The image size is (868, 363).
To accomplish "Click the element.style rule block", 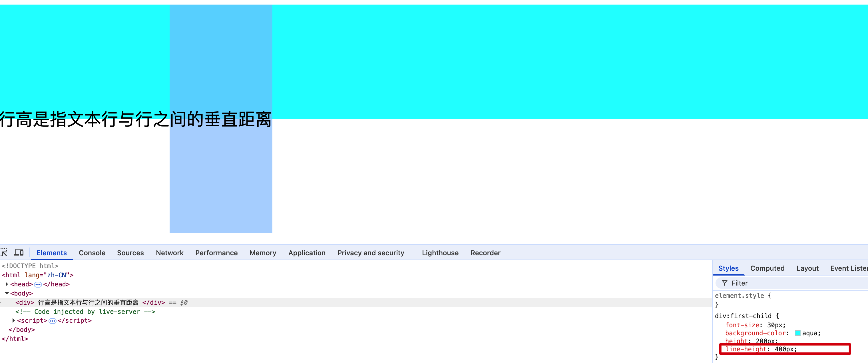I will click(x=790, y=300).
